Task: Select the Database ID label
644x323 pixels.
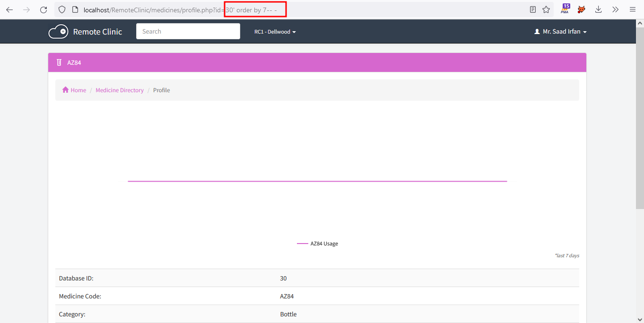Action: pos(76,278)
